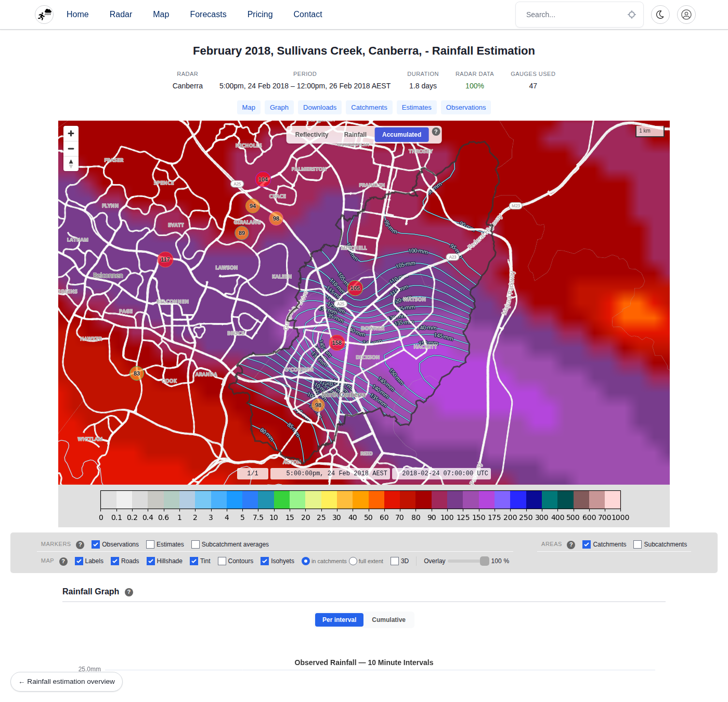This screenshot has width=728, height=702.
Task: Switch map to Rainfall tab
Action: tap(355, 135)
